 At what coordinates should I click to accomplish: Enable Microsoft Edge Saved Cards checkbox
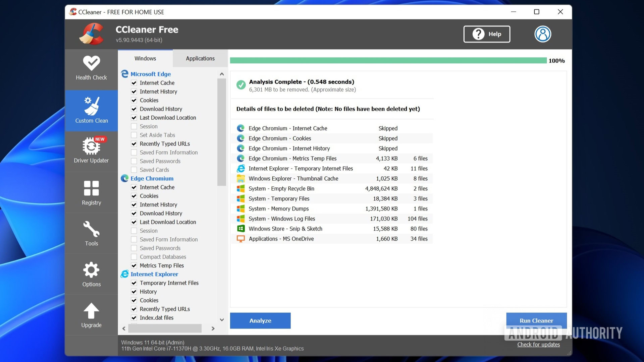[x=134, y=170]
